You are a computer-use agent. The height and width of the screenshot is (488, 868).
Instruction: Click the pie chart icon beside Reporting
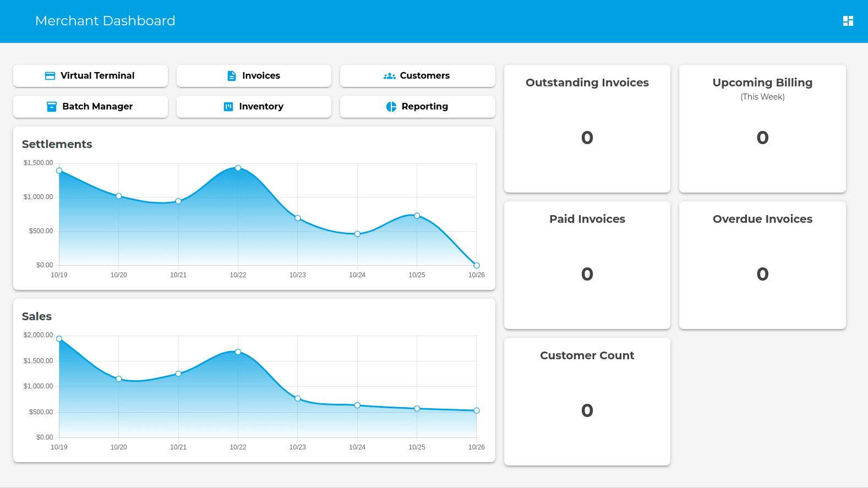(x=391, y=107)
